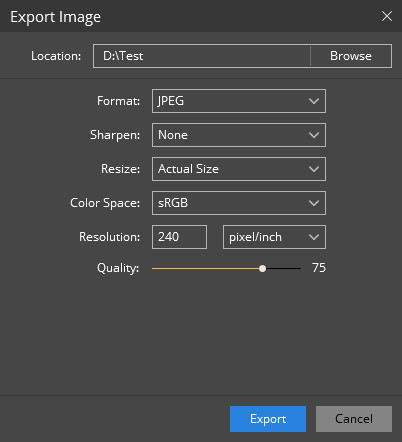Click the Color Space chevron arrow
The width and height of the screenshot is (402, 442).
[314, 203]
